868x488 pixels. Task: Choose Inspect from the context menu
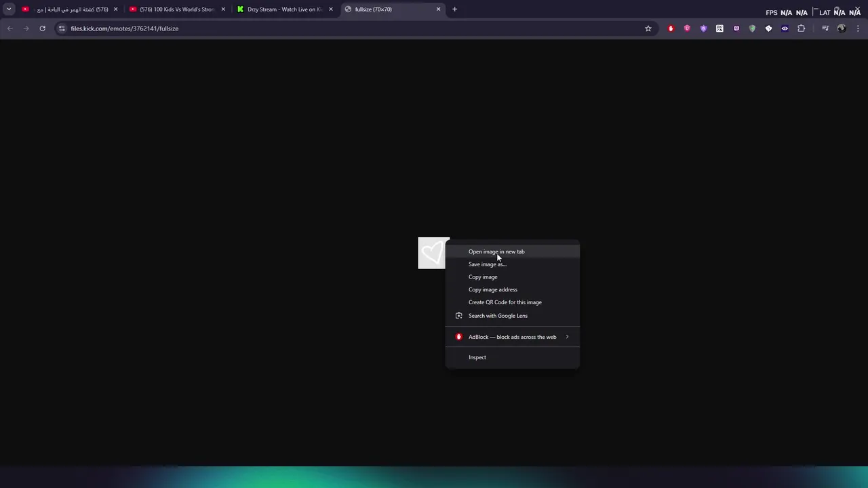click(x=512, y=357)
